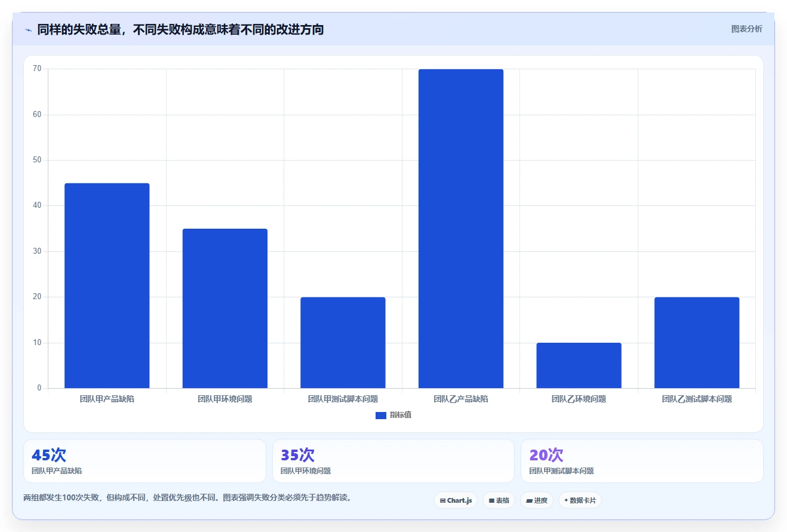
Task: Select the 团队甲测试脚本问题 bar
Action: point(343,343)
